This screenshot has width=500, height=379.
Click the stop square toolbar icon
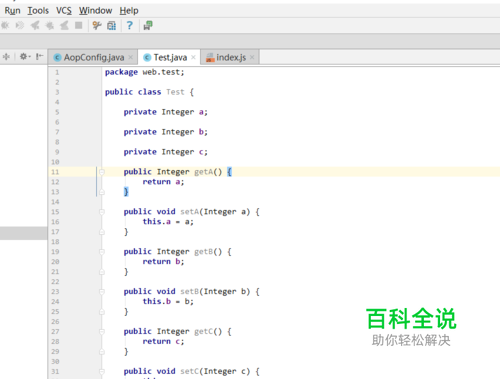79,25
